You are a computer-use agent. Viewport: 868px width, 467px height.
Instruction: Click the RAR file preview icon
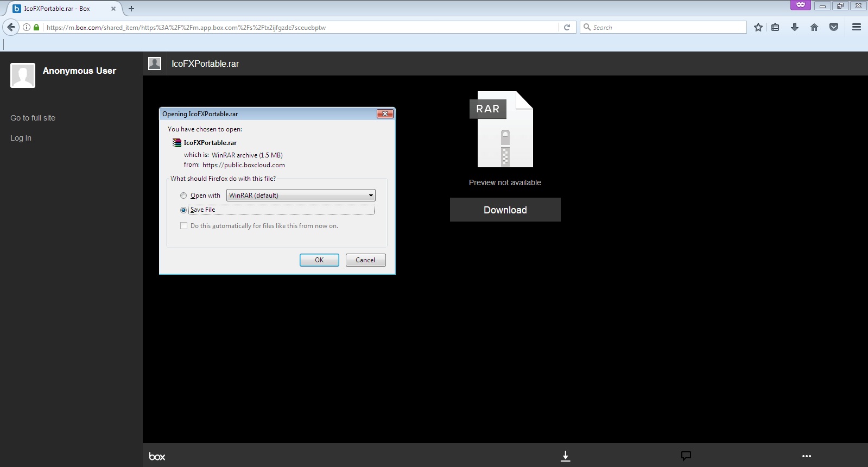pos(502,129)
